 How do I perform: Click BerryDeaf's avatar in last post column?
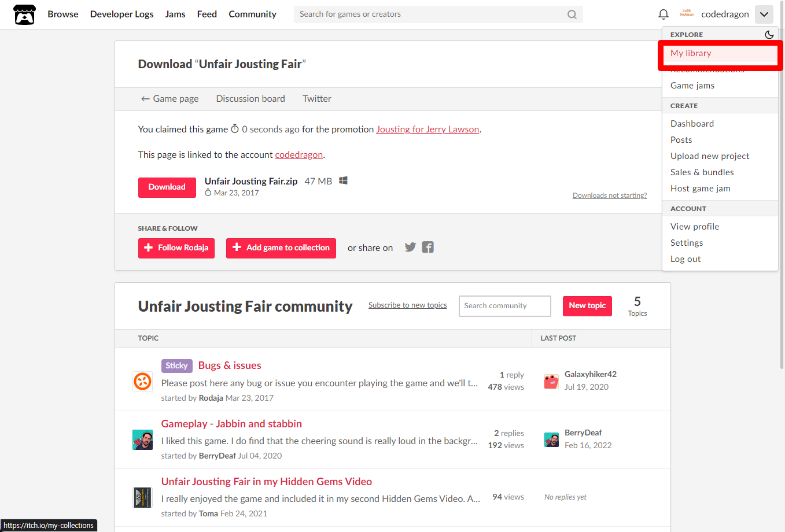(x=551, y=439)
